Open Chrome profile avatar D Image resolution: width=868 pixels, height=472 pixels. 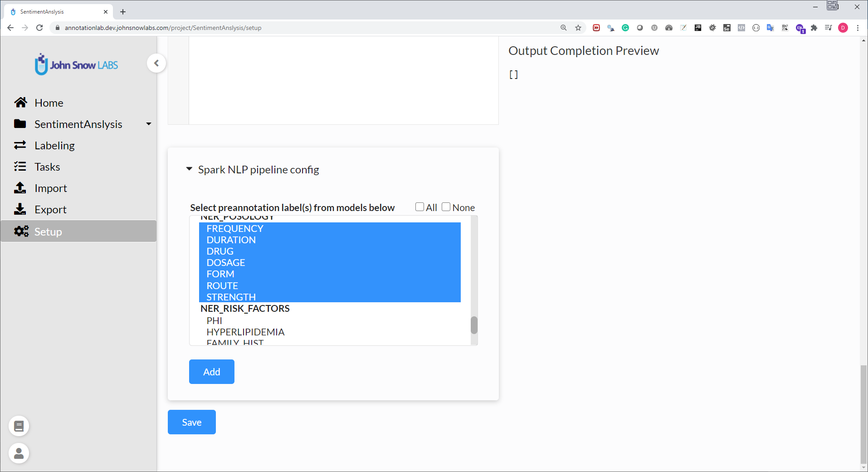[843, 28]
